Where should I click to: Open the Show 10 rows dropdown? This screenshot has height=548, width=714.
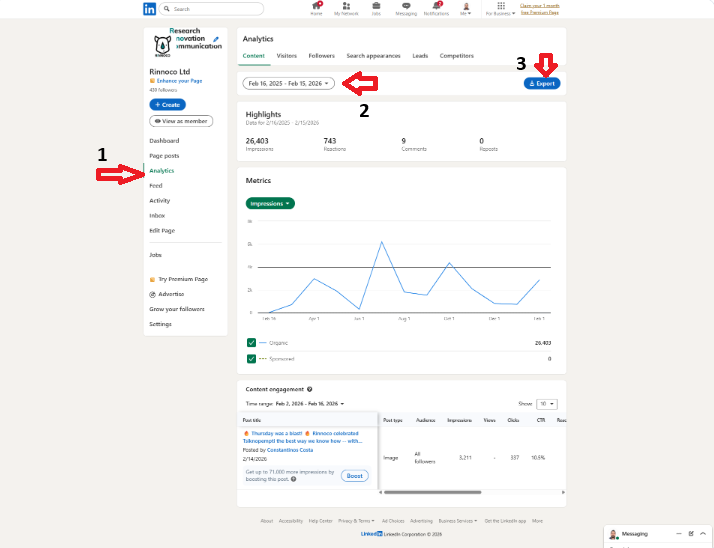coord(546,404)
